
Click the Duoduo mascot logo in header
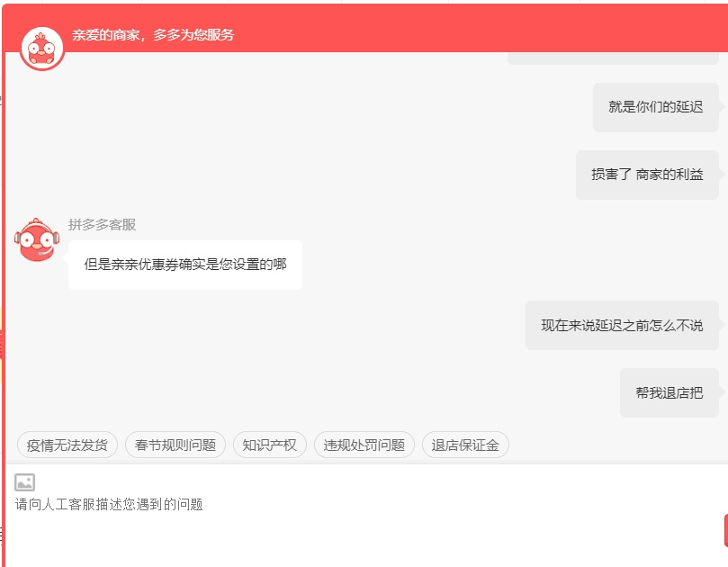[41, 49]
